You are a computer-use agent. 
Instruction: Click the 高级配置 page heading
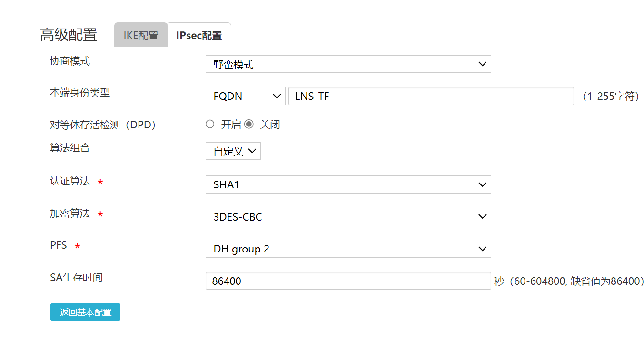click(x=69, y=35)
